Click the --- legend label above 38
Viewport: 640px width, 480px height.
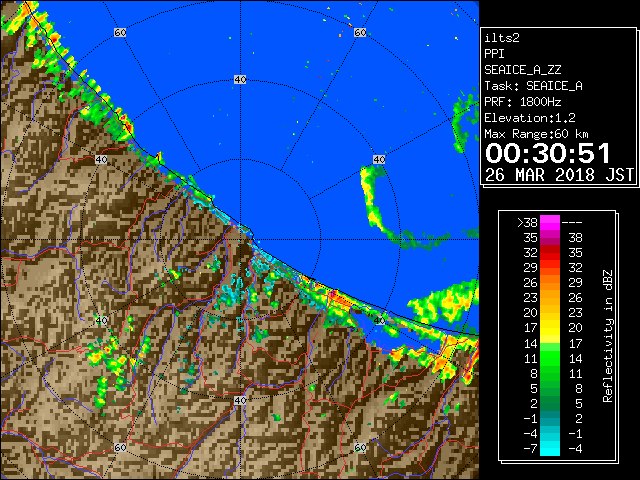click(572, 223)
